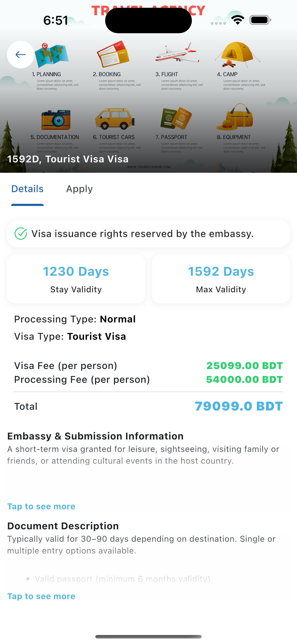The width and height of the screenshot is (297, 644).
Task: Tap the back arrow button
Action: tap(20, 55)
